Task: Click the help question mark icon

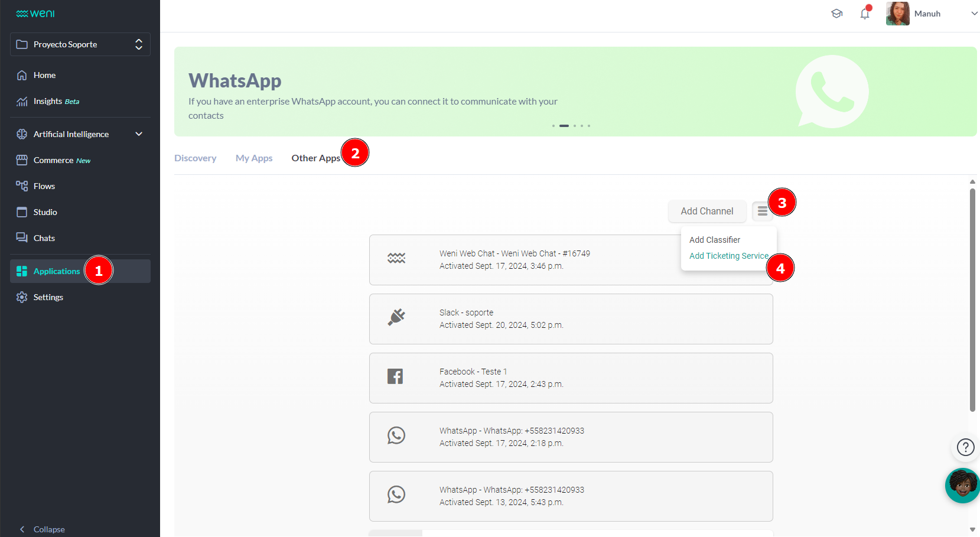Action: pyautogui.click(x=965, y=447)
